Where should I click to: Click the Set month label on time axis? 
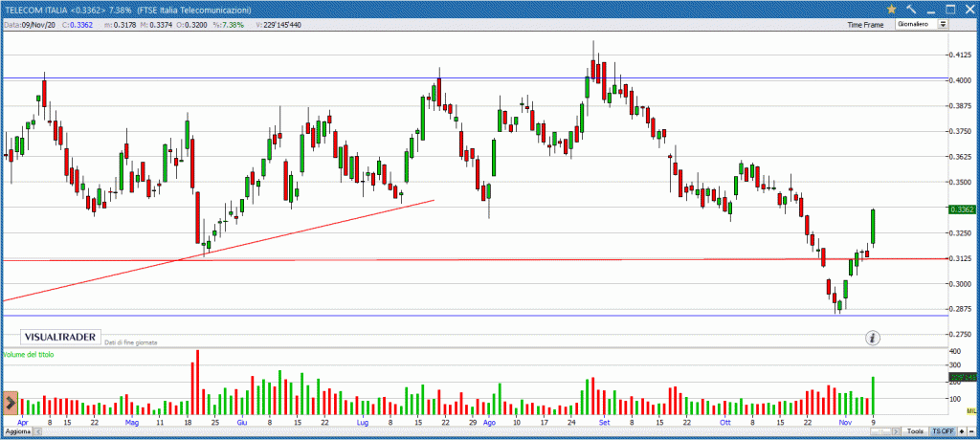click(x=604, y=423)
